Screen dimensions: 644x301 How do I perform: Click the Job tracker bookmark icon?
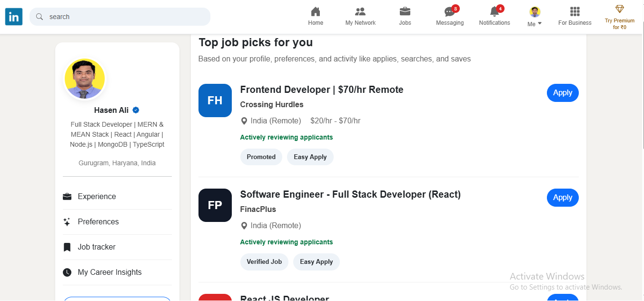[67, 247]
